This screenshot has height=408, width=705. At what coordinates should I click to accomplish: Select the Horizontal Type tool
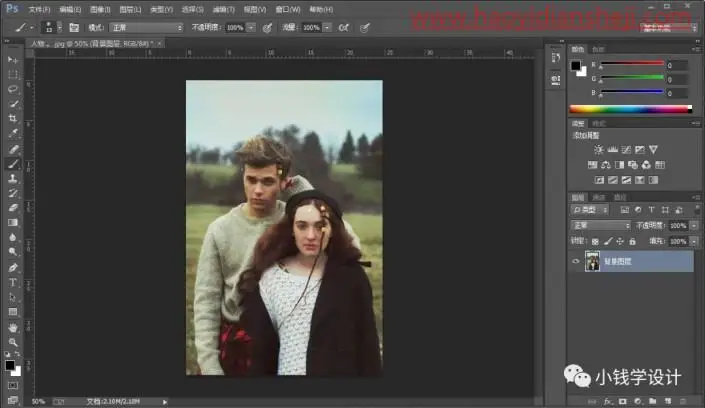13,282
